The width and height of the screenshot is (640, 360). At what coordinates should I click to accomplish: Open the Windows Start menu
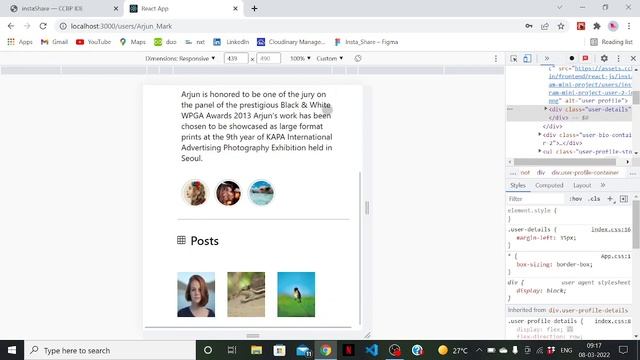coord(12,350)
